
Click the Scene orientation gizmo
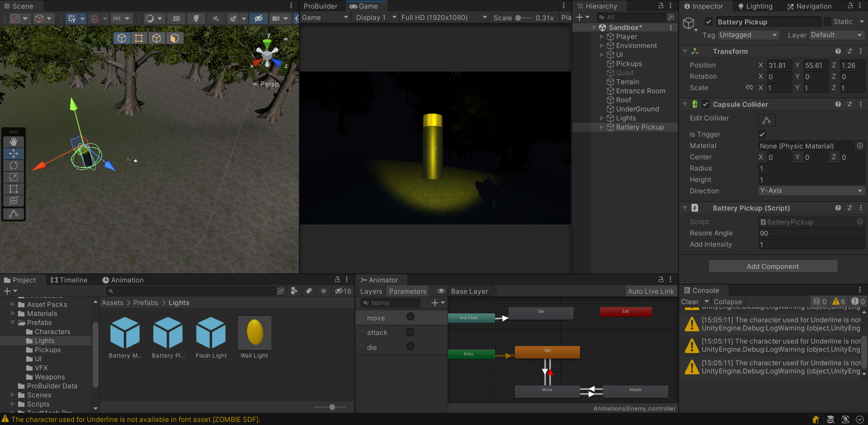tap(268, 55)
